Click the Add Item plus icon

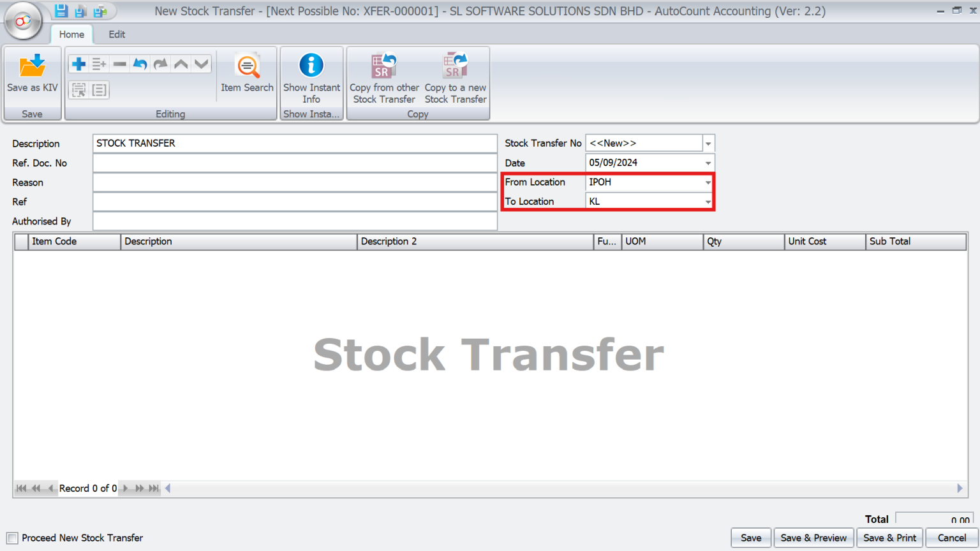(78, 63)
